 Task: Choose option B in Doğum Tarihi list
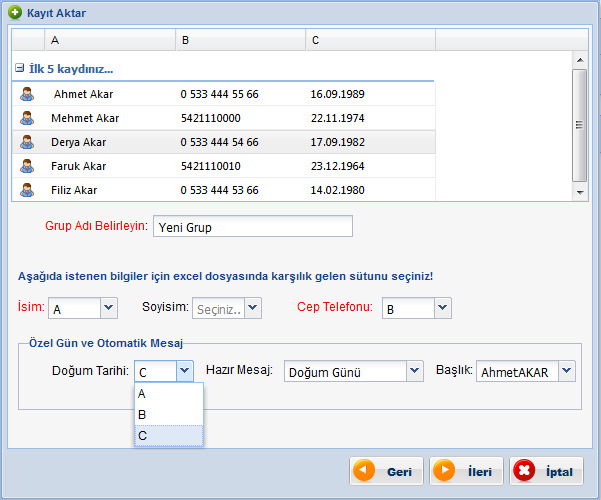[x=169, y=414]
